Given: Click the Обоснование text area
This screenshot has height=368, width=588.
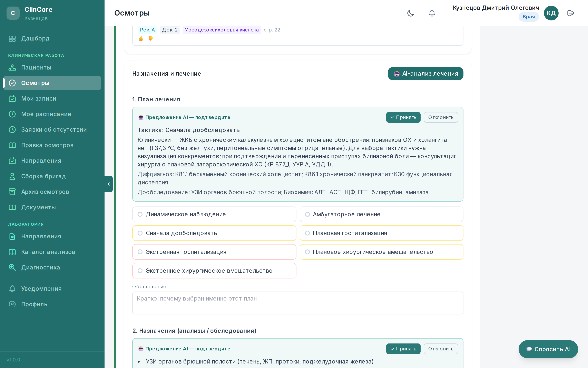Looking at the screenshot, I should 298,303.
